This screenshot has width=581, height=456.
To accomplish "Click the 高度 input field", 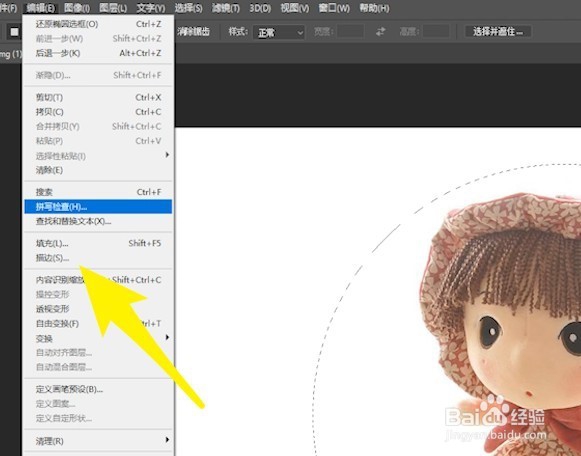I will point(436,32).
